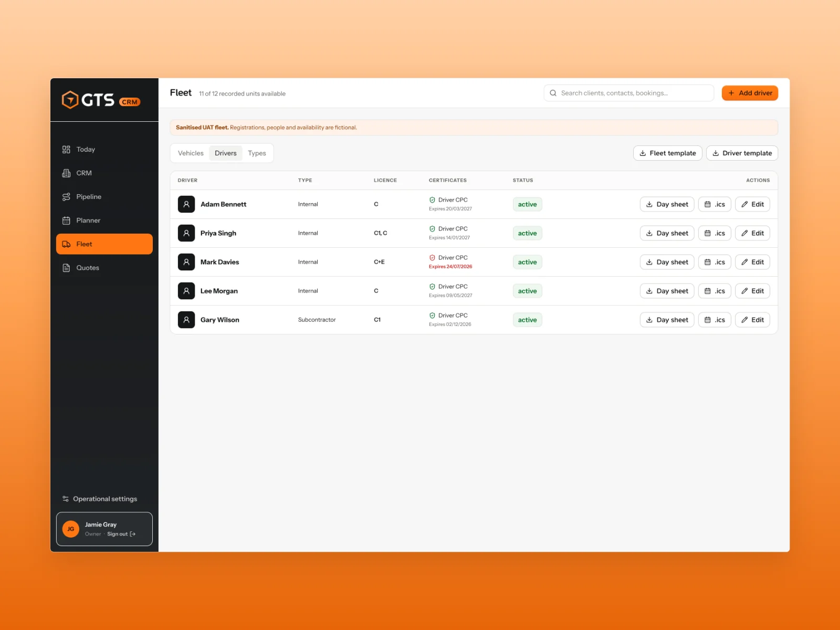Click Adam Bennett's driver avatar icon
This screenshot has height=630, width=840.
186,204
